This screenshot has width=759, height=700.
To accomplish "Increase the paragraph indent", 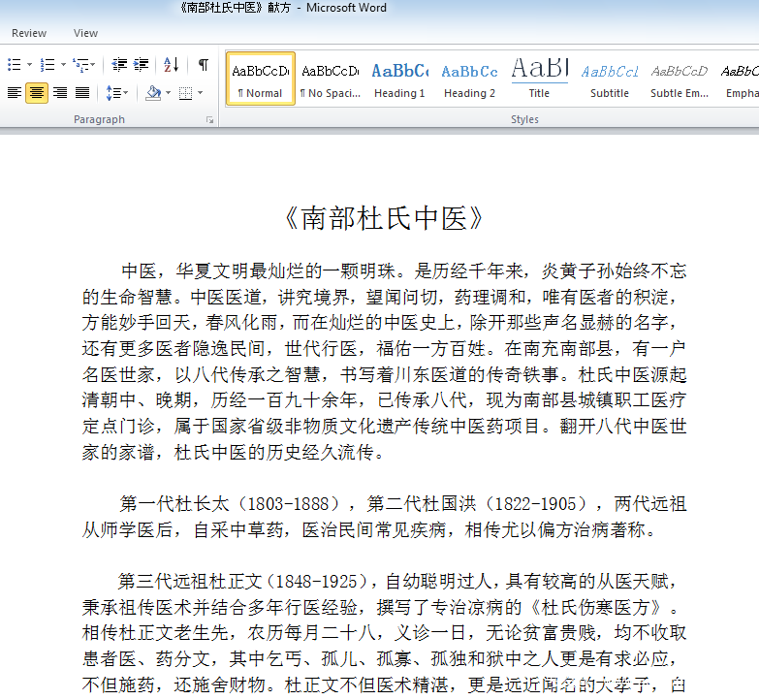I will [x=142, y=65].
